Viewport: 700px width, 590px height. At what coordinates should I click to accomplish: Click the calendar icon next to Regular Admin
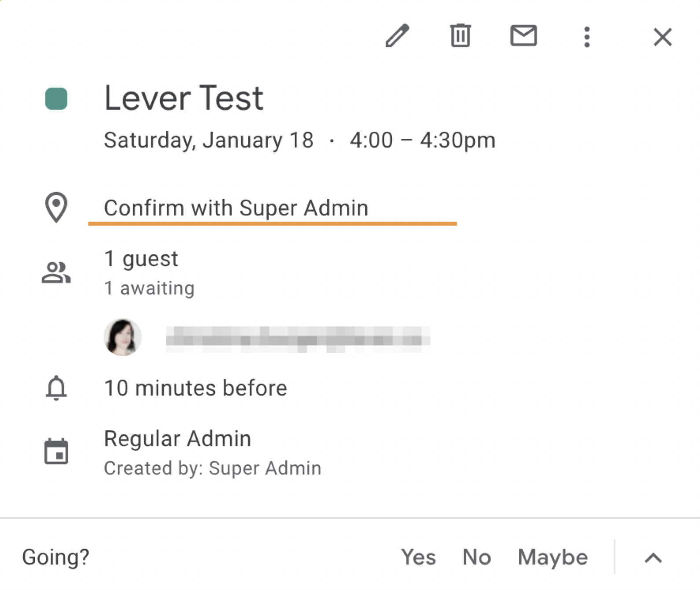click(x=55, y=450)
